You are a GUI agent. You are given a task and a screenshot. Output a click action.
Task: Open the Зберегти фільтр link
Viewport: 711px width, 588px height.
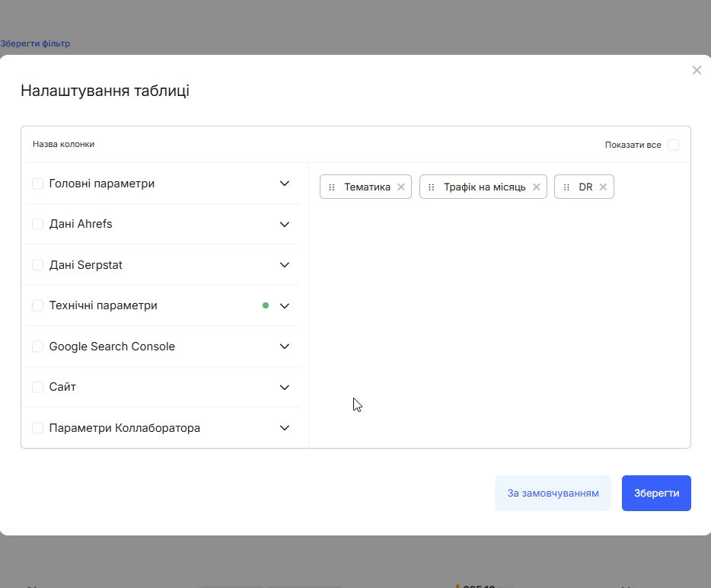pos(35,43)
